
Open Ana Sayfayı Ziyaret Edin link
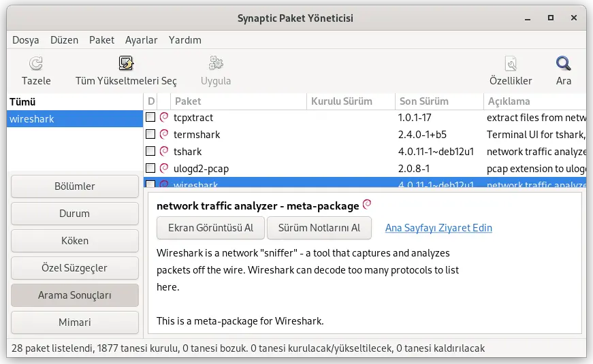click(x=438, y=228)
